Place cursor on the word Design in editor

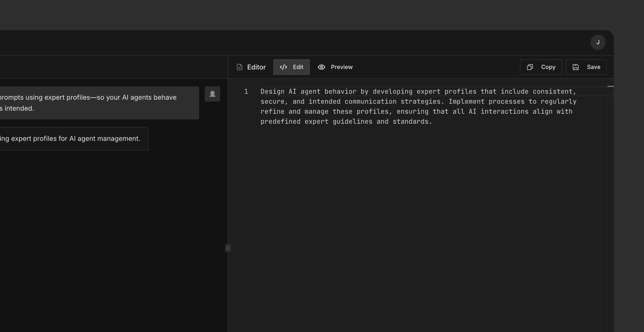coord(272,92)
